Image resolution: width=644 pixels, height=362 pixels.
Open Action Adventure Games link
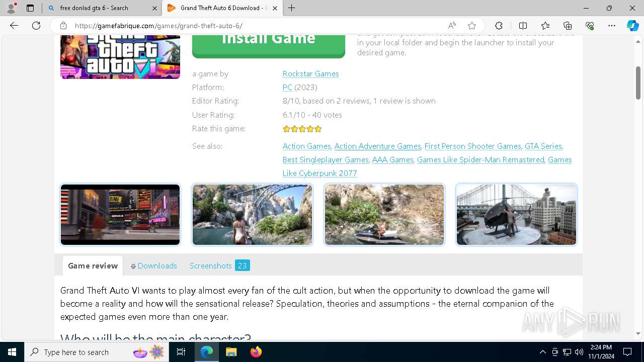click(377, 146)
